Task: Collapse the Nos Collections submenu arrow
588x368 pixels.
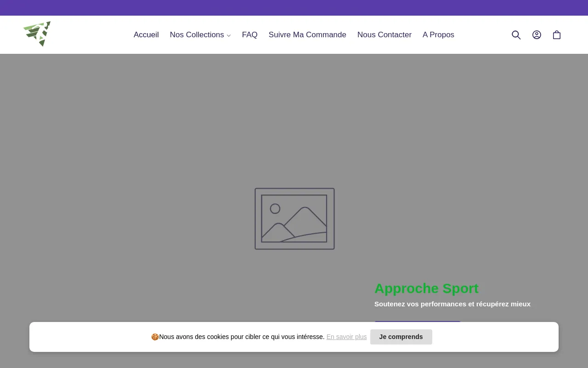Action: click(x=228, y=35)
